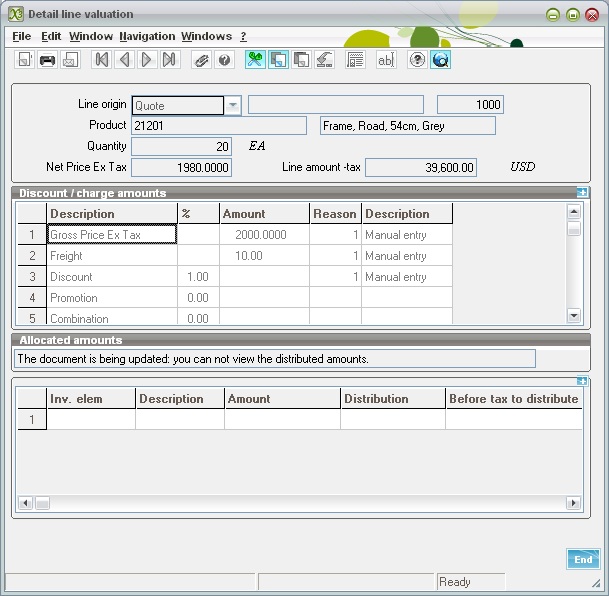Click the green scissors cut icon
This screenshot has width=609, height=596.
255,60
